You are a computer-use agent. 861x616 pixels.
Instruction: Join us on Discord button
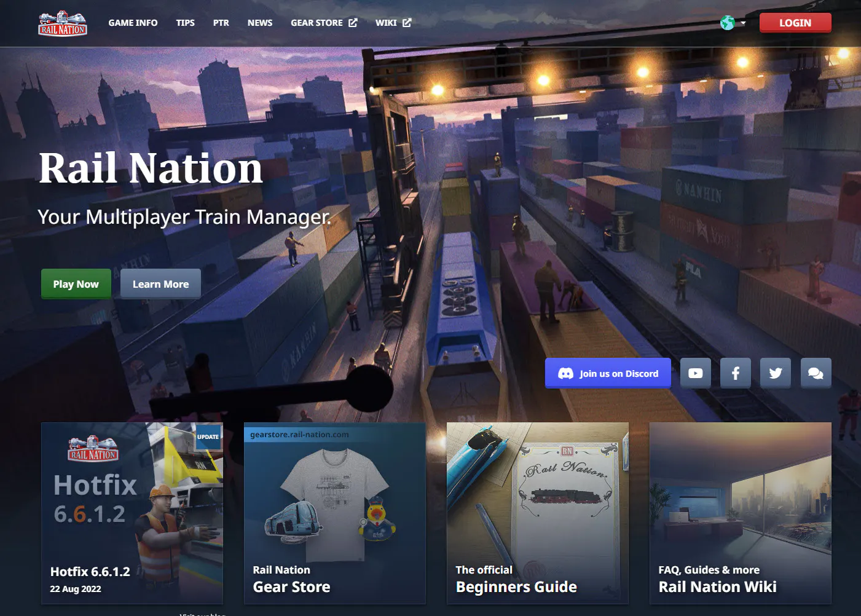click(608, 373)
